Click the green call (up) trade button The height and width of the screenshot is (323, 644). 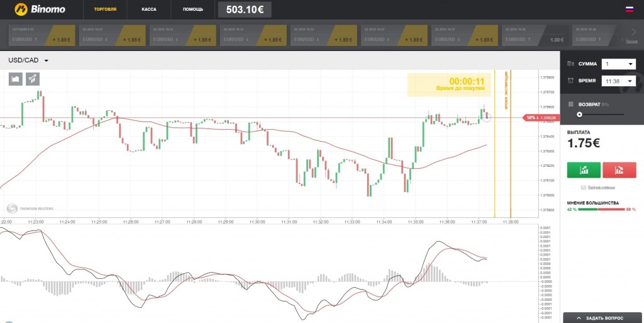[x=584, y=170]
